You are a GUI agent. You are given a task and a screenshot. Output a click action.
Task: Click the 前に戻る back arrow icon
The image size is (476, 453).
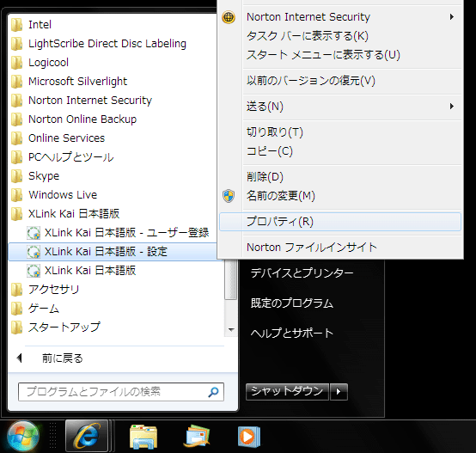pos(20,358)
